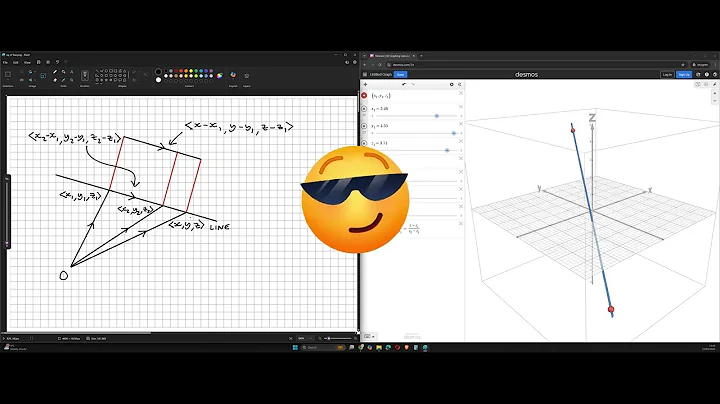The width and height of the screenshot is (720, 404).
Task: Open the Shapes gallery in Paint
Action: (111, 76)
